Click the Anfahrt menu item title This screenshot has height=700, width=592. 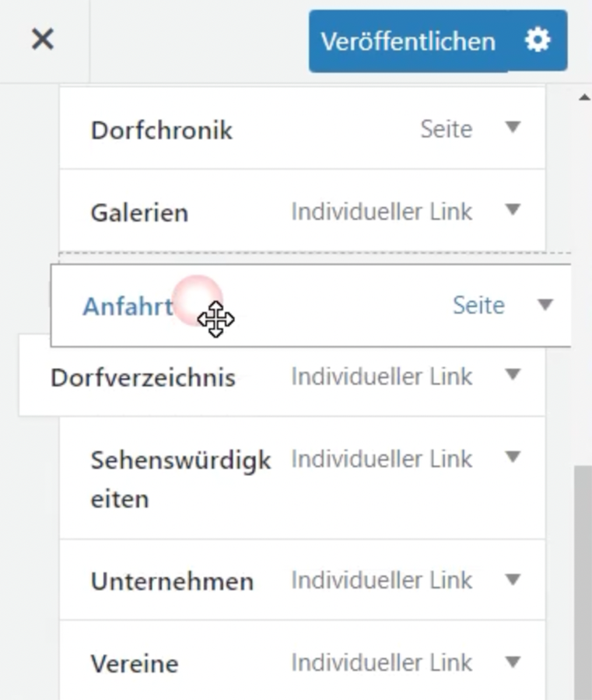[128, 306]
